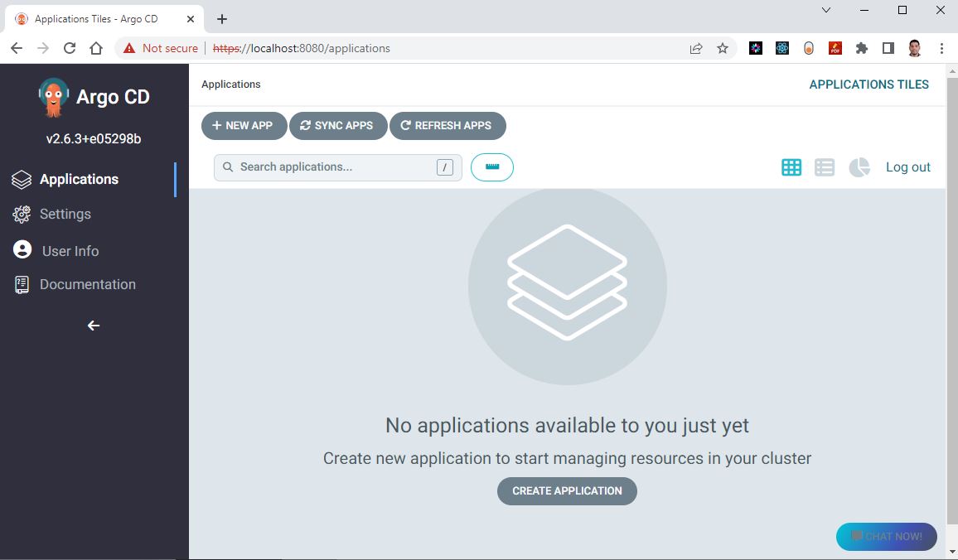The width and height of the screenshot is (958, 560).
Task: Switch to the summary pie chart view
Action: (859, 167)
